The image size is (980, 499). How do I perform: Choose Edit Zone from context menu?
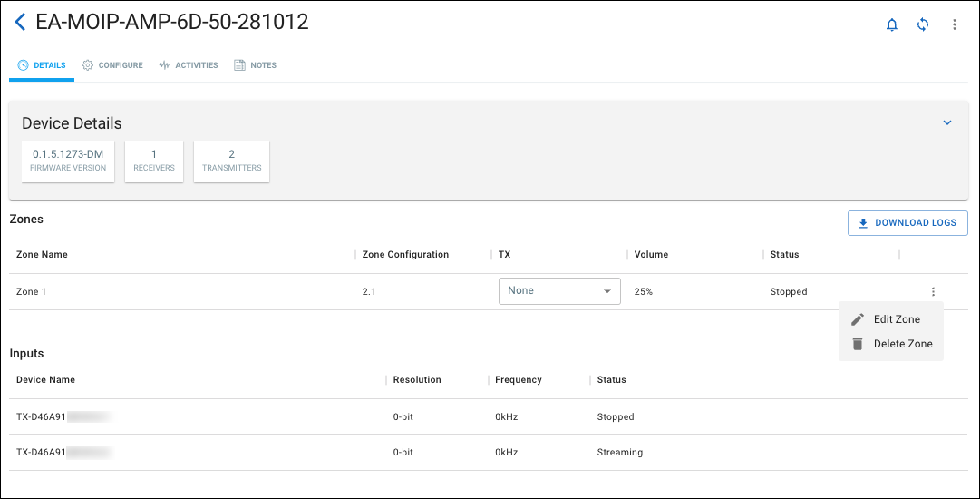[896, 319]
